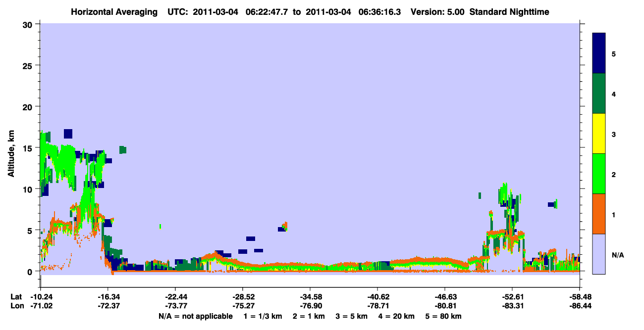
Task: Click the dark blue level 5 swatch
Action: point(599,53)
